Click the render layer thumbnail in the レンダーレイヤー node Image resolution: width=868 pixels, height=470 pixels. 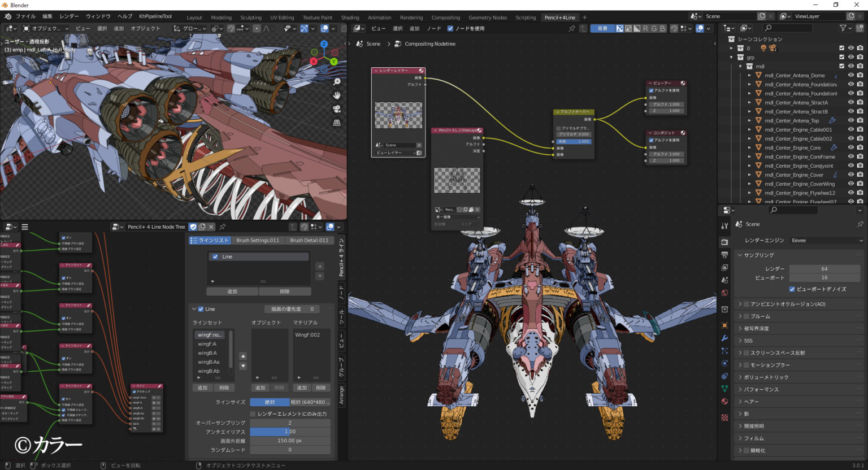point(398,115)
